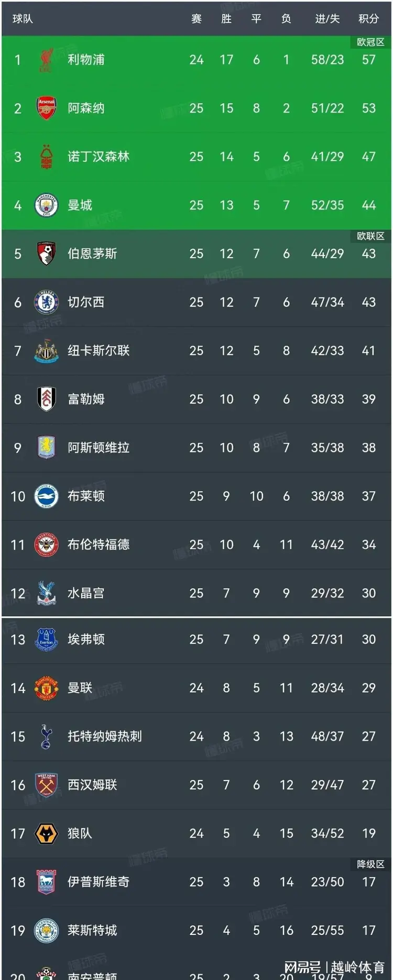The image size is (393, 980).
Task: Click the Brighton seagull logo
Action: 46,496
